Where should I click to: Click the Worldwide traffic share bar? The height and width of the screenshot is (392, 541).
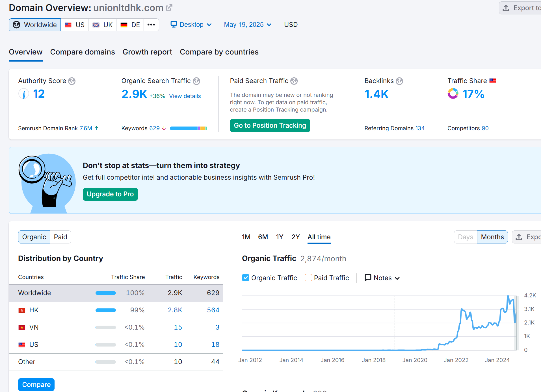(x=106, y=293)
